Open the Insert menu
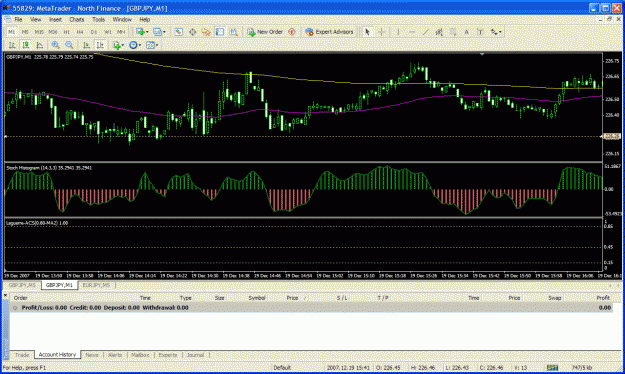625x374 pixels. [x=55, y=19]
